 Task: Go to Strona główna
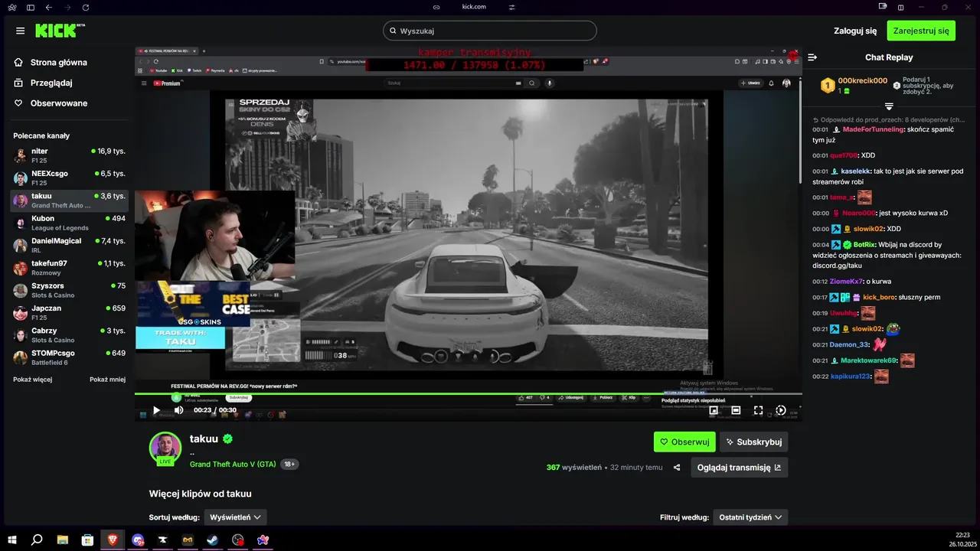pos(51,63)
